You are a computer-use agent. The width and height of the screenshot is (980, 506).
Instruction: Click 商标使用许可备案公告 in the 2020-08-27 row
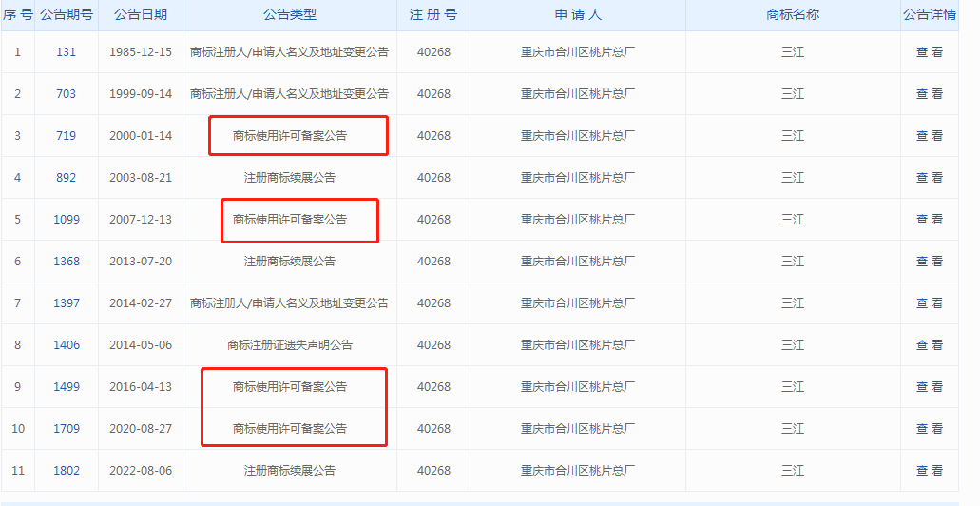(x=290, y=428)
